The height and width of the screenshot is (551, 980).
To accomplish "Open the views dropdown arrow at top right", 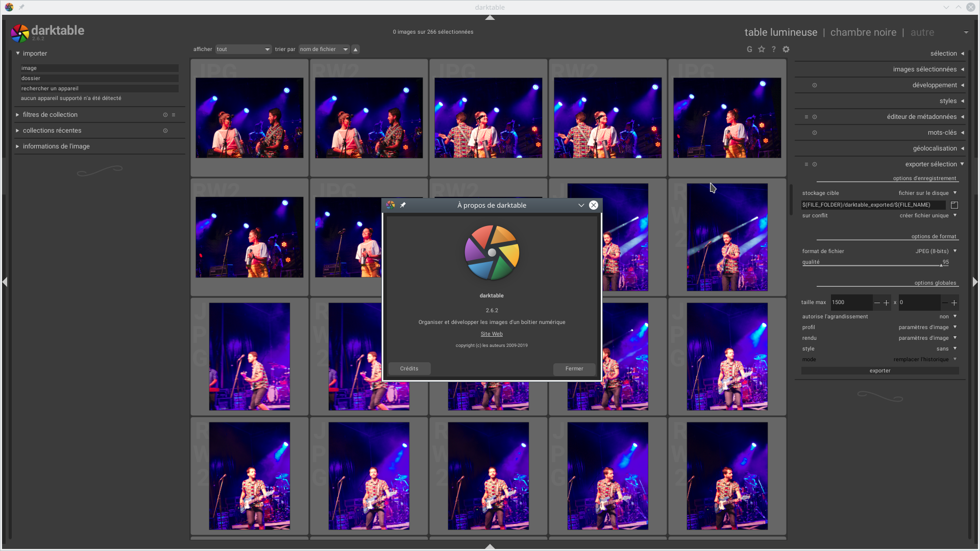I will point(966,33).
